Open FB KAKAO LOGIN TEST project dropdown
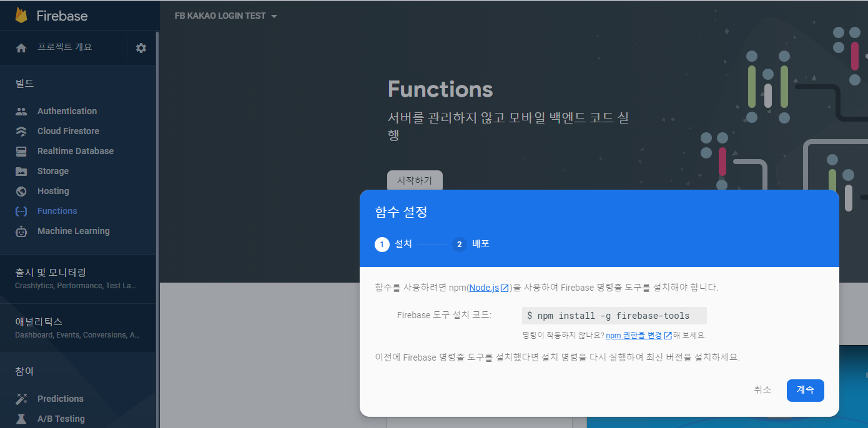 (226, 16)
